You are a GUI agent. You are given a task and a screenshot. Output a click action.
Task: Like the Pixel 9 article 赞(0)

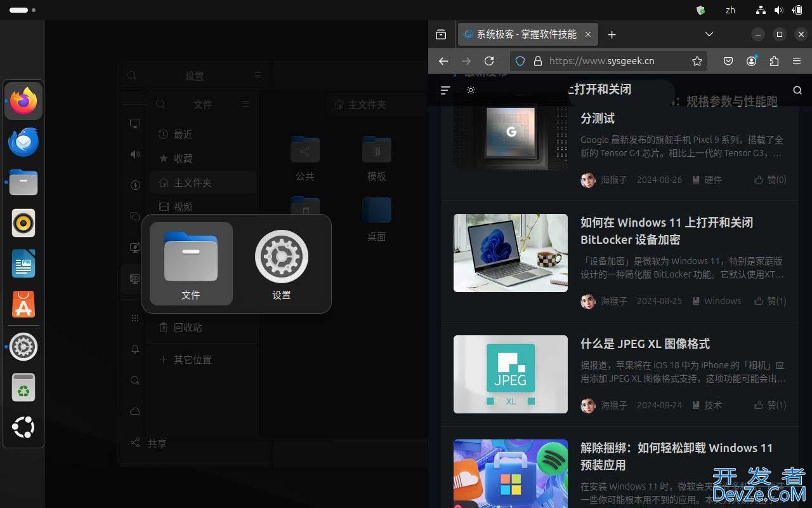point(770,180)
